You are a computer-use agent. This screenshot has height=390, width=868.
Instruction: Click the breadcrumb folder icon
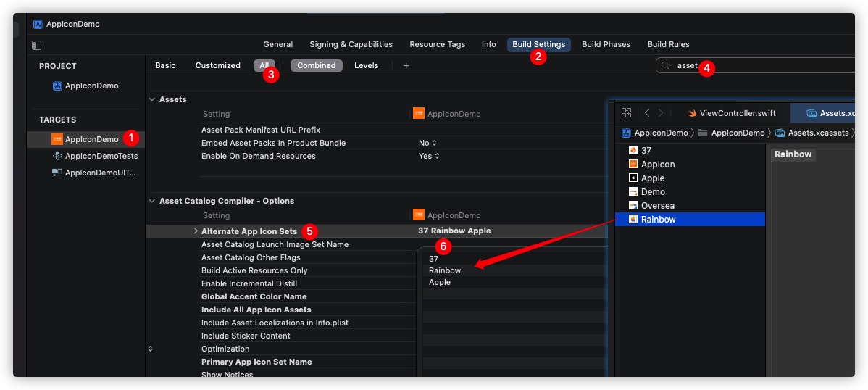pyautogui.click(x=703, y=133)
